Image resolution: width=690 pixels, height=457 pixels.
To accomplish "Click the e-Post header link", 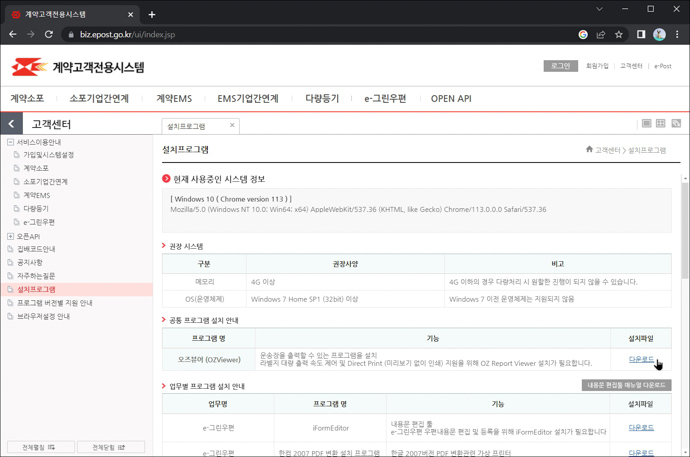I will 663,66.
